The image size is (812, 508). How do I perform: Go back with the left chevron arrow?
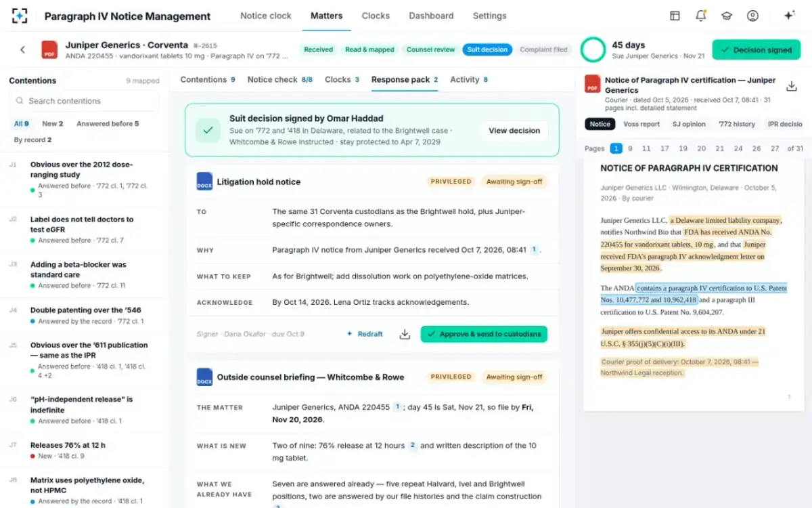22,49
